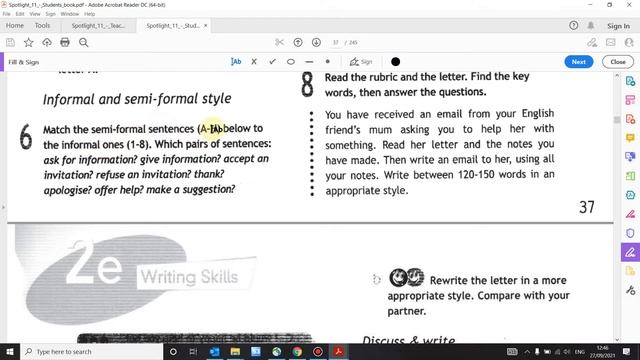Open the Fill & Sign tool in right pane

tap(630, 252)
